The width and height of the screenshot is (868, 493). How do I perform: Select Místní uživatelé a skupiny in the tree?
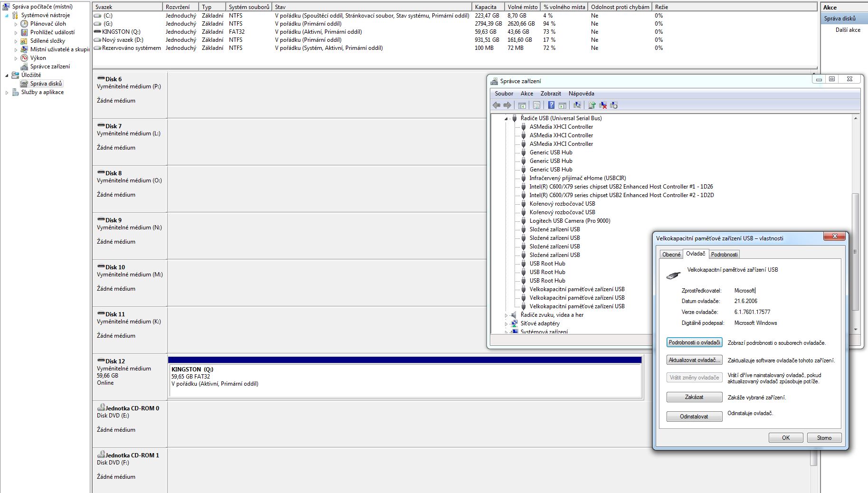[x=59, y=49]
